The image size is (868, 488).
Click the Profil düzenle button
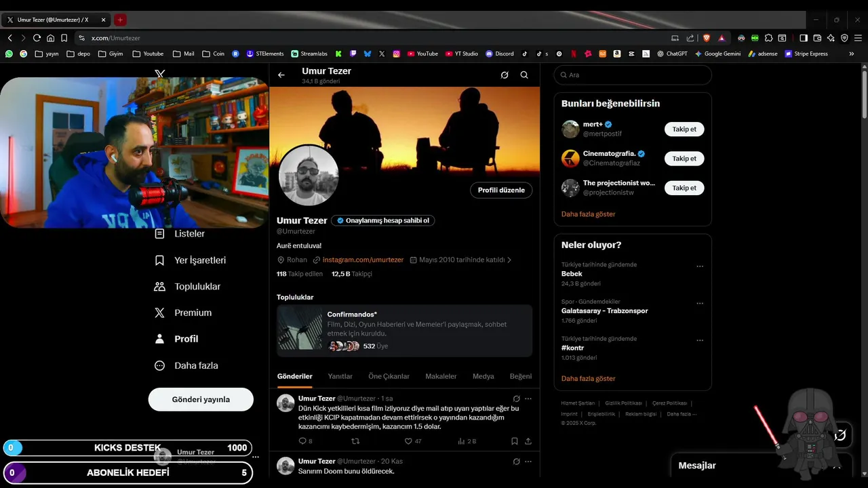click(501, 190)
